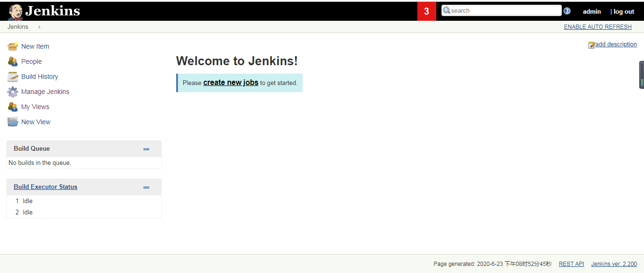Click the create new jobs link
The width and height of the screenshot is (644, 273).
pyautogui.click(x=230, y=82)
